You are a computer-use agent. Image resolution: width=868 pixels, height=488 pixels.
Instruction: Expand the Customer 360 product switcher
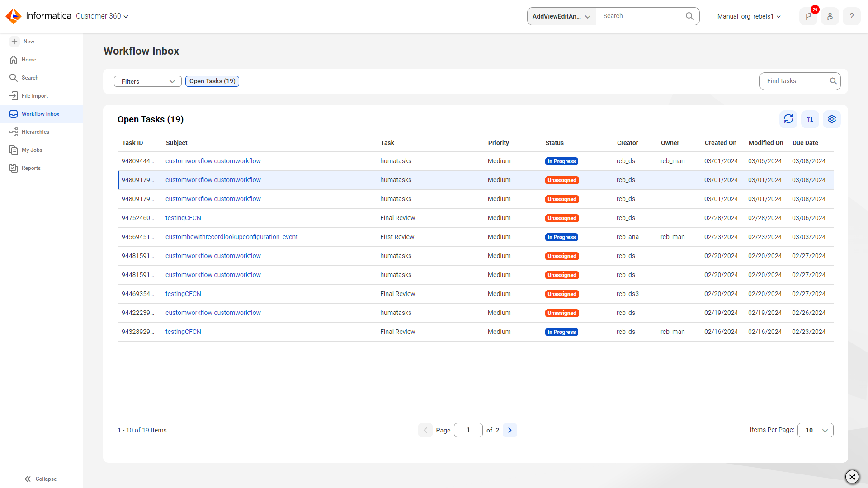102,16
